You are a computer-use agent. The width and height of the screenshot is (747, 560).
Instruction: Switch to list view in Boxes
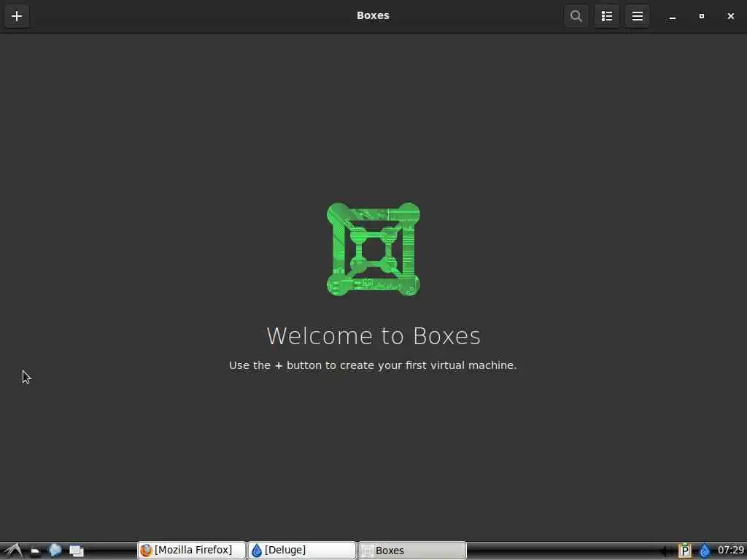click(606, 16)
